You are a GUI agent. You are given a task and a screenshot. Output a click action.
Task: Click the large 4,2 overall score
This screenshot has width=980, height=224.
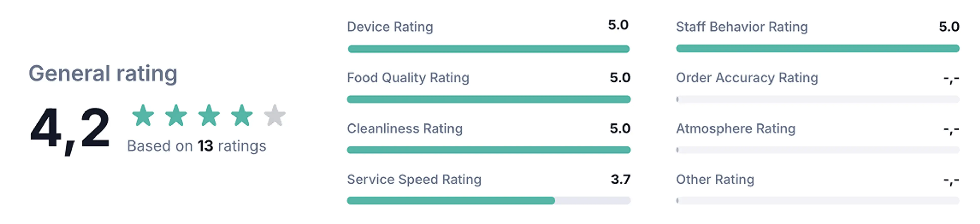coord(70,129)
